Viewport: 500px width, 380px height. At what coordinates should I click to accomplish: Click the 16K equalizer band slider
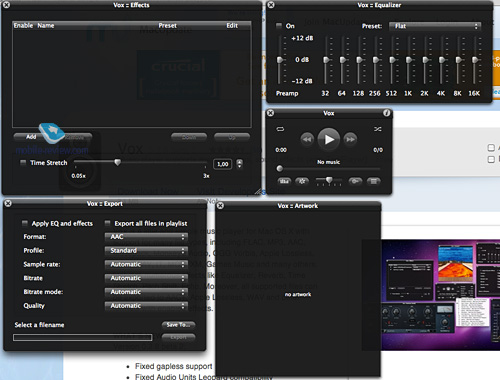pos(474,60)
